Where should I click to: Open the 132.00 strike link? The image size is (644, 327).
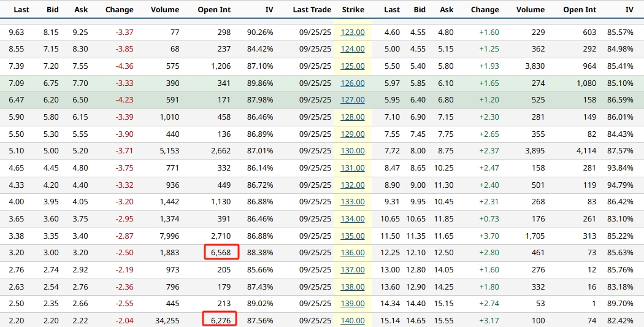pos(352,185)
